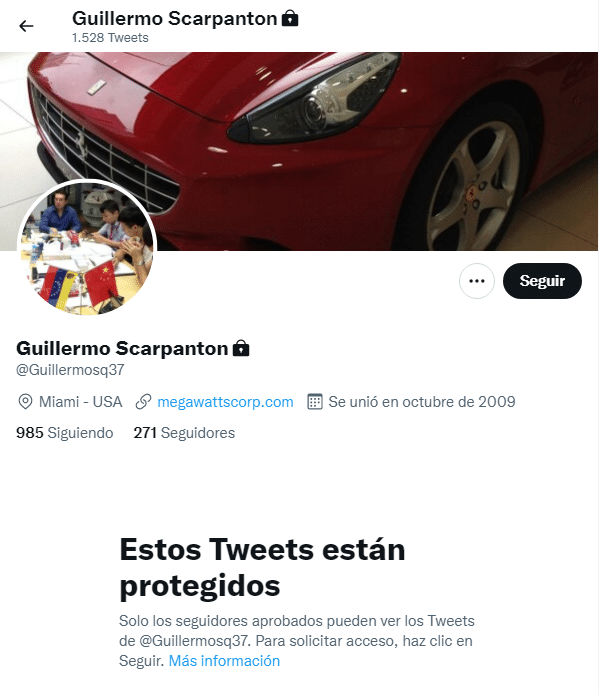The width and height of the screenshot is (607, 695).
Task: Click the Guillermo Scarpanton header title
Action: point(175,19)
